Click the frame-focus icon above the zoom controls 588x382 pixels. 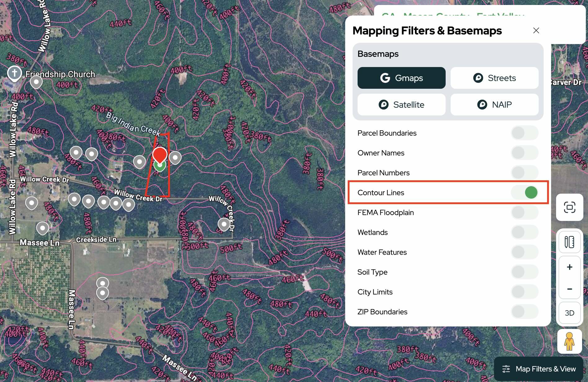(x=569, y=207)
